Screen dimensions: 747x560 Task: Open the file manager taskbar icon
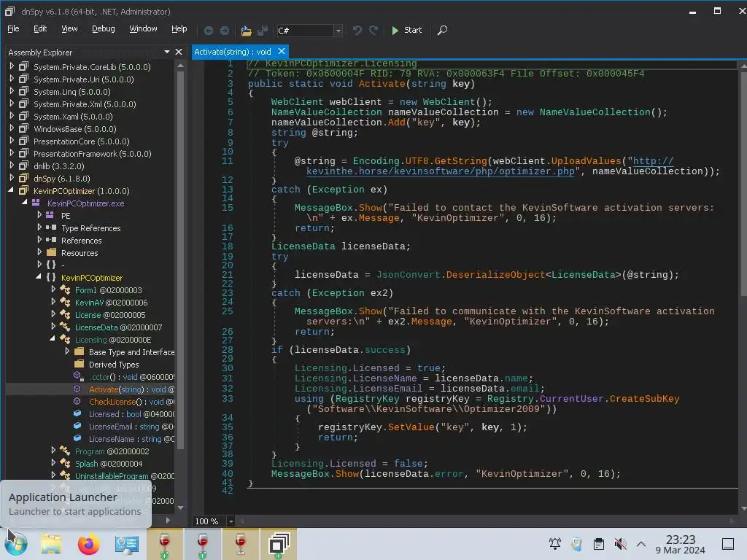pyautogui.click(x=51, y=544)
